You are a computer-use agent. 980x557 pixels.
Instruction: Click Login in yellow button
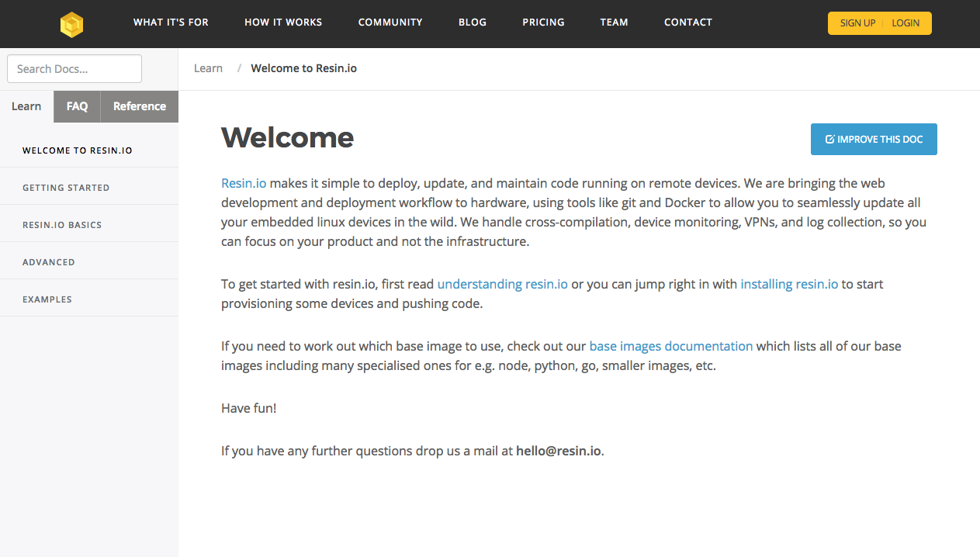(906, 23)
